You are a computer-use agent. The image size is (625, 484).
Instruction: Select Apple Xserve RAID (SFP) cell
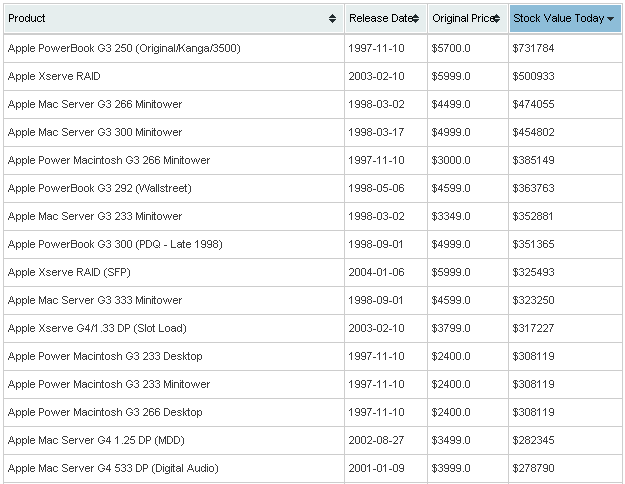point(174,272)
